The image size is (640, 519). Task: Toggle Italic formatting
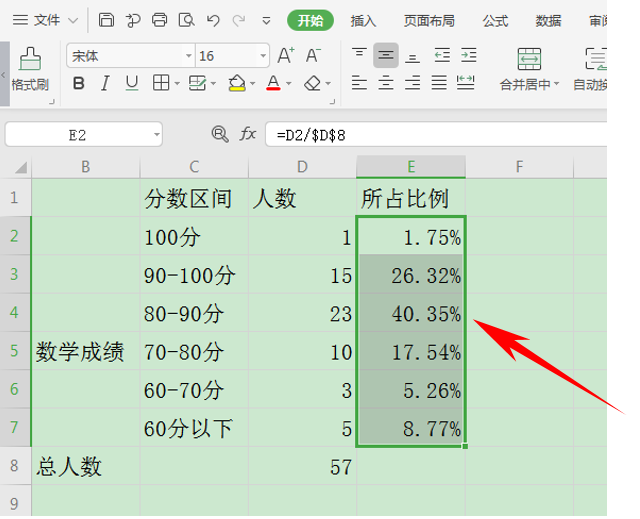click(105, 83)
